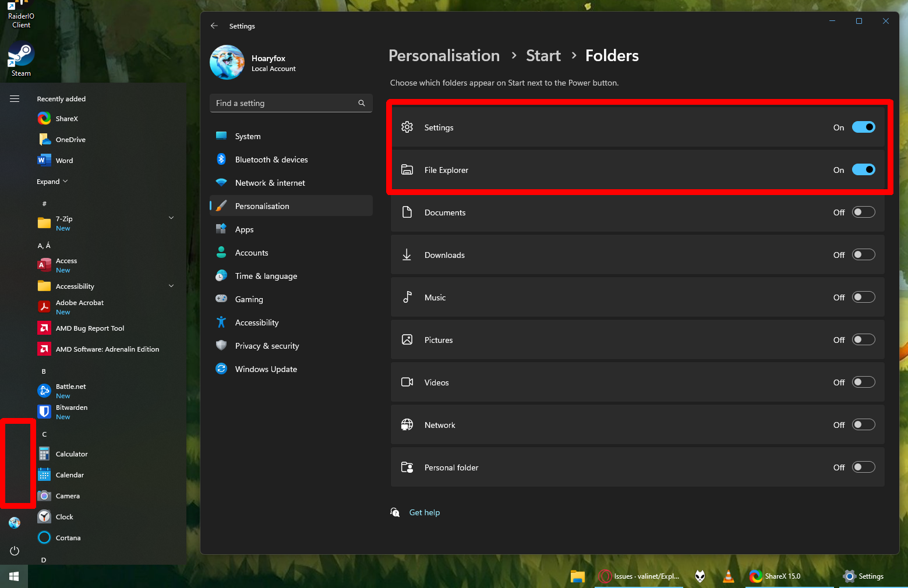The width and height of the screenshot is (908, 588).
Task: Expand the Recently added list
Action: 52,181
